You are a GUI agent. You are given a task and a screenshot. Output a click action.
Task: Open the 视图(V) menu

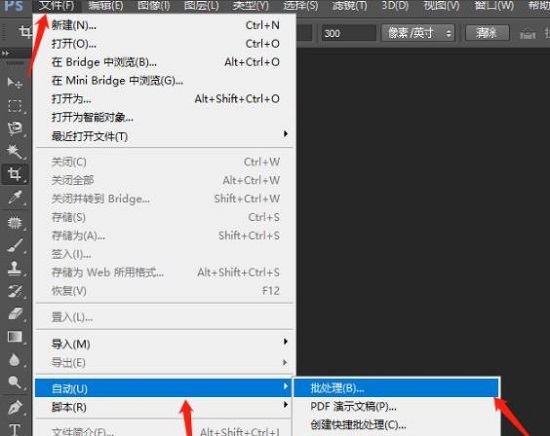pos(441,6)
